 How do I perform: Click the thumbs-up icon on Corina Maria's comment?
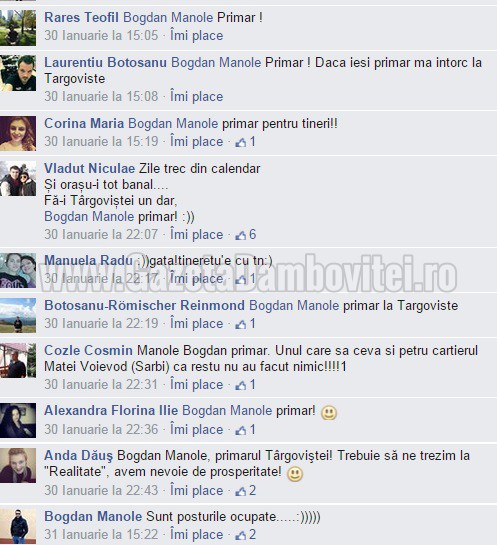[241, 143]
